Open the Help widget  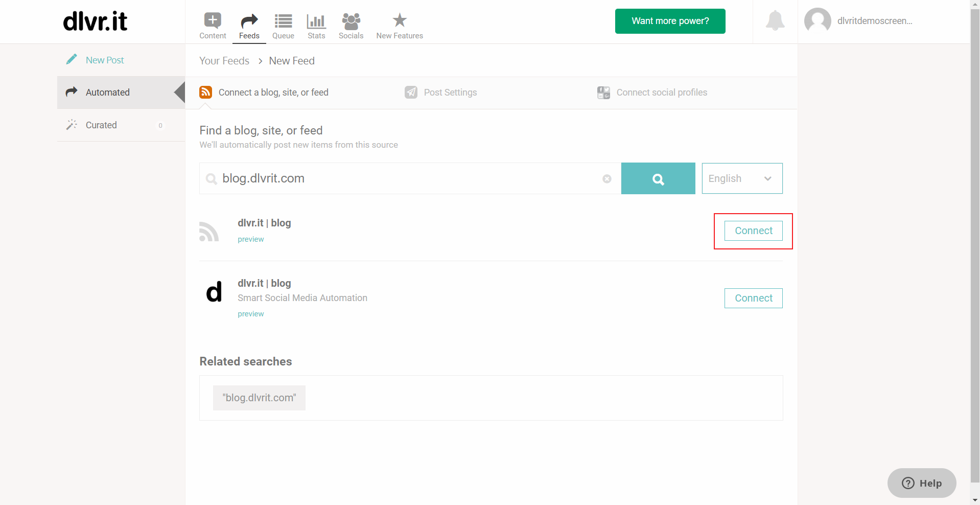point(922,483)
